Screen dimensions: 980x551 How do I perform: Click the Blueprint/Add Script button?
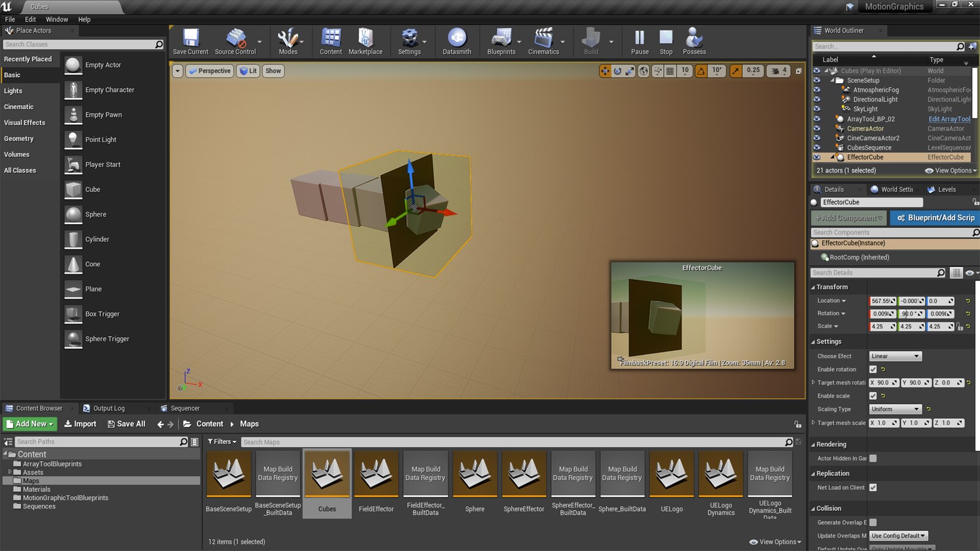(x=935, y=217)
